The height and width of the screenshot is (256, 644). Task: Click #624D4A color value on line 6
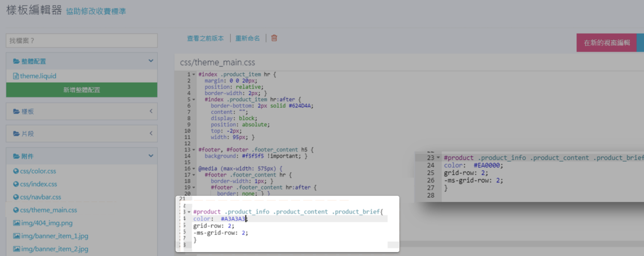[x=300, y=106]
